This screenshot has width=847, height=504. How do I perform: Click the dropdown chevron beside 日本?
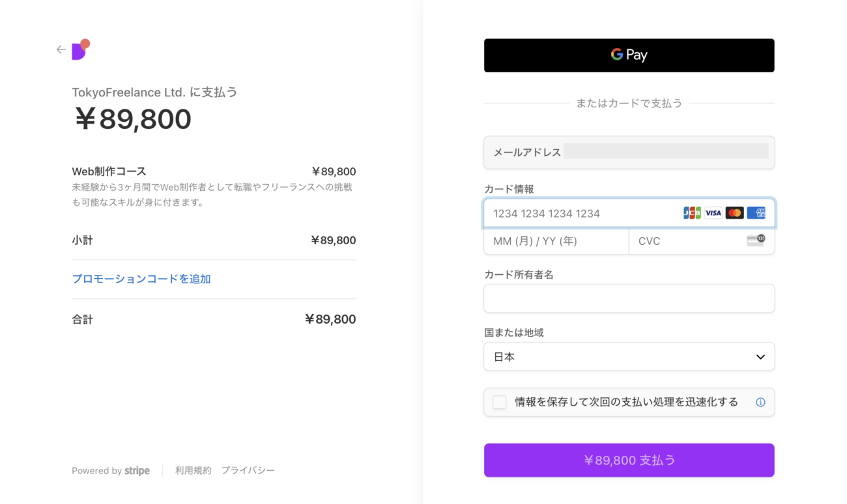point(760,357)
